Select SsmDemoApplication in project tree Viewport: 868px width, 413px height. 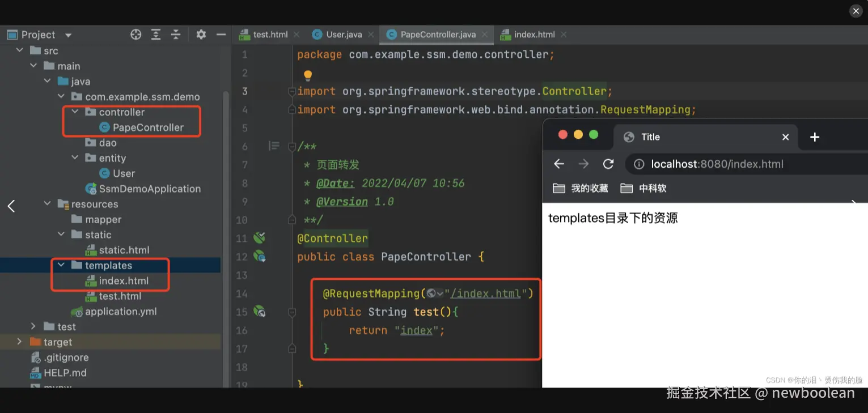pos(143,189)
